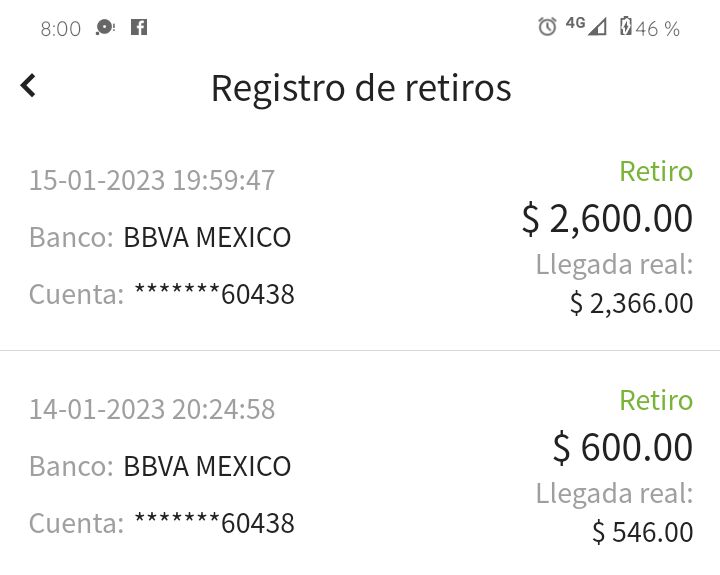
Task: Tap the 4G signal strength icon
Action: point(586,26)
